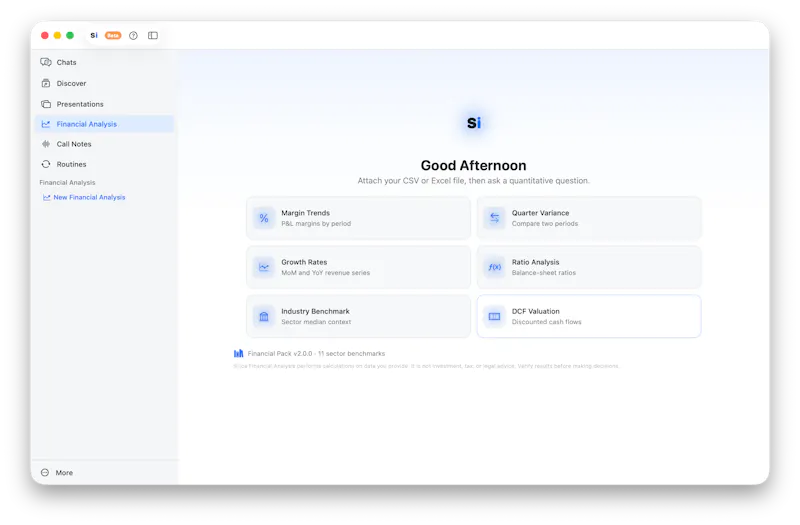Click the f(x) Ratio Analysis icon
The width and height of the screenshot is (800, 525).
tap(494, 267)
